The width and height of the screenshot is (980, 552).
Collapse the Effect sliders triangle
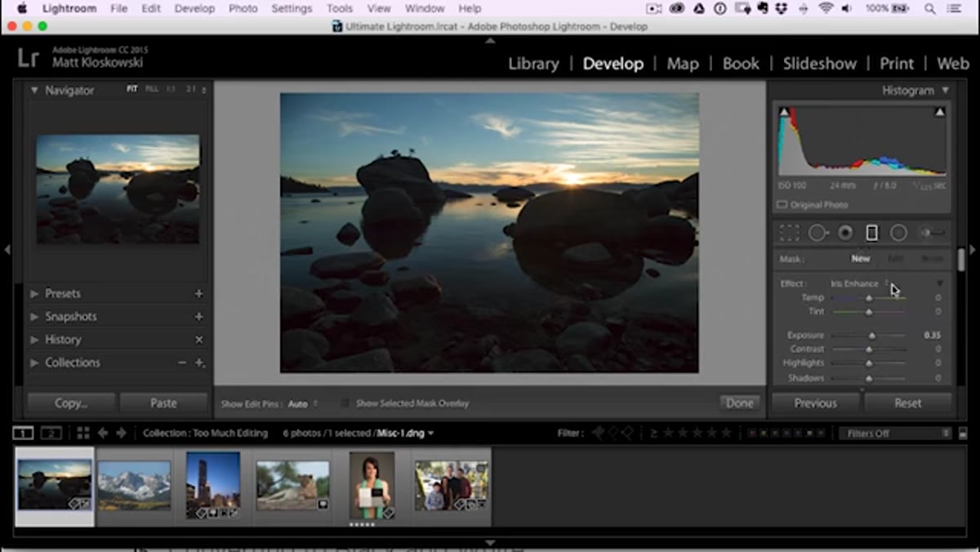(x=939, y=283)
